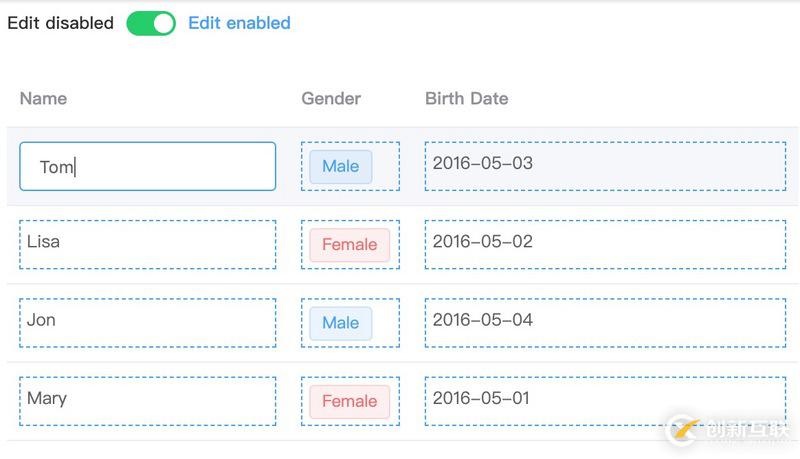Click the Gender column header
Viewport: 800px width, 459px height.
coord(331,98)
